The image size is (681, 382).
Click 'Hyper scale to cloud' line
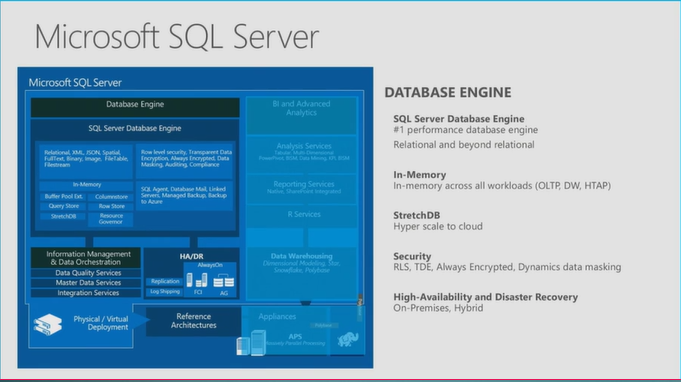(x=438, y=227)
